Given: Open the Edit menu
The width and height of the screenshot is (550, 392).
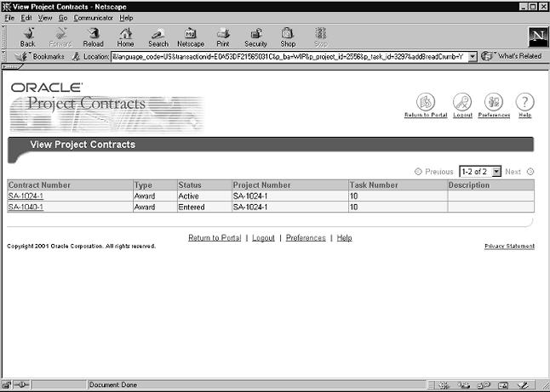Looking at the screenshot, I should click(26, 18).
